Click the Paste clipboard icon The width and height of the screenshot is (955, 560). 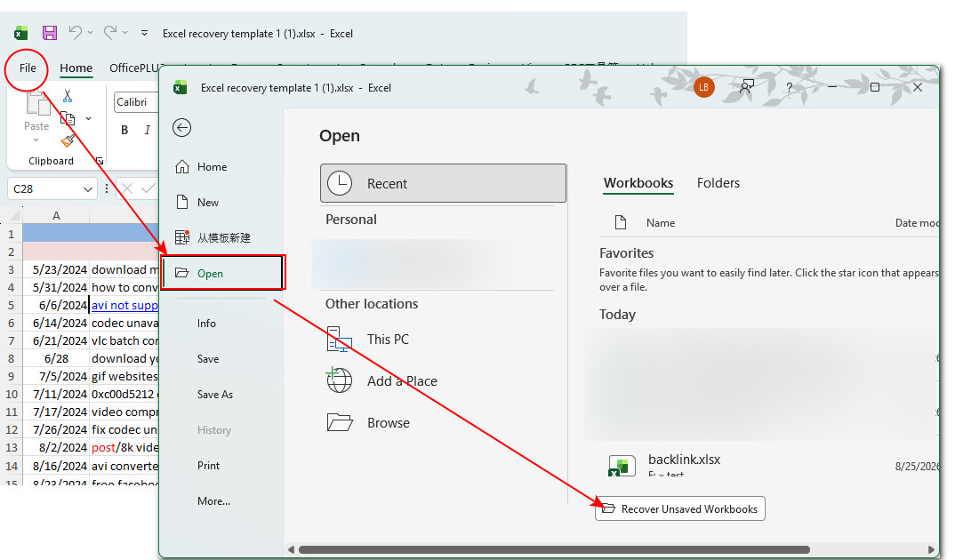coord(37,103)
